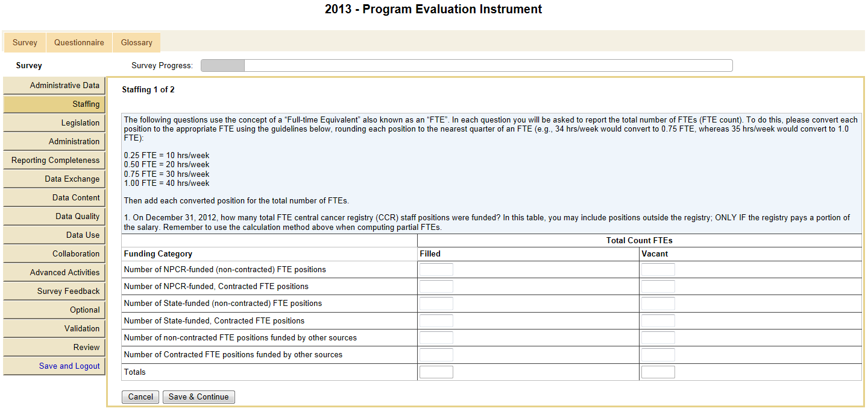This screenshot has width=868, height=414.
Task: Open the Questionnaire tab
Action: point(79,42)
